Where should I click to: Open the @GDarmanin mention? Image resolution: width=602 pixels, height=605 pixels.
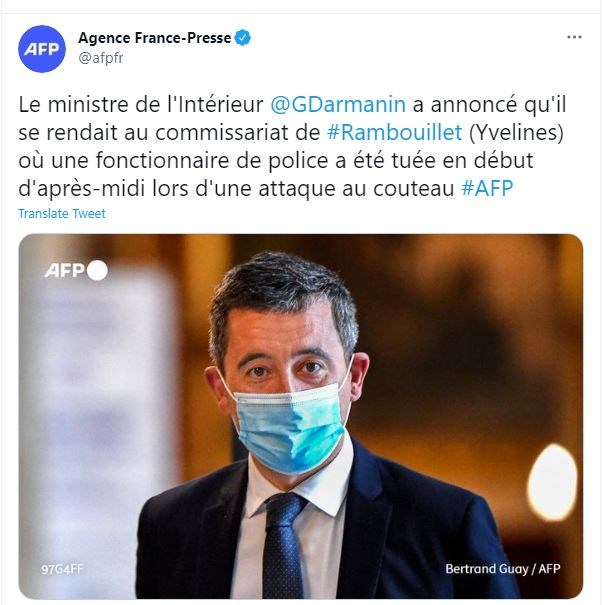(338, 105)
